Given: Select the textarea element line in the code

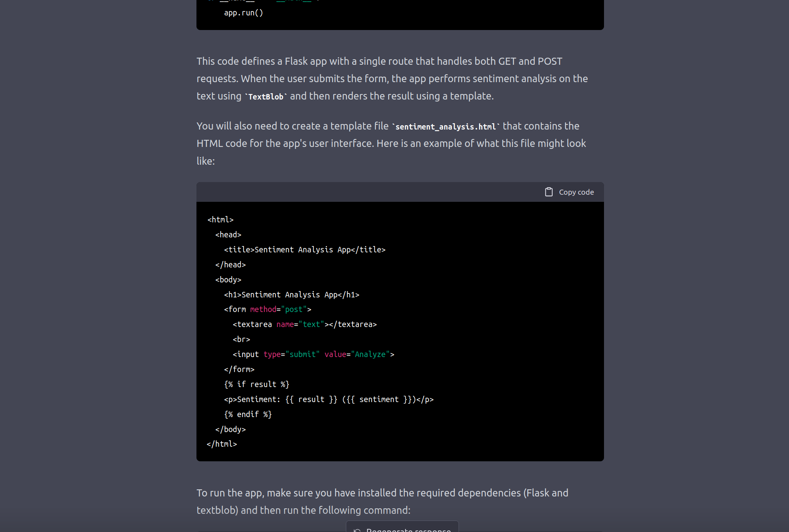Looking at the screenshot, I should coord(304,324).
